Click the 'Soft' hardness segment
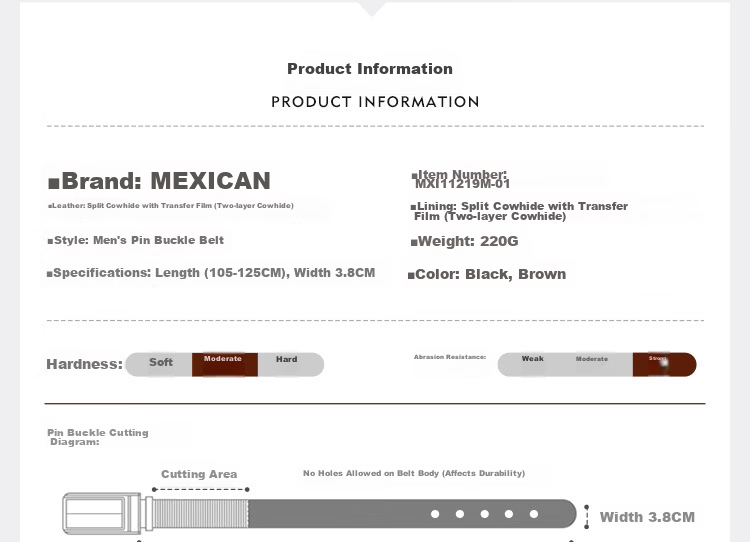 (159, 365)
